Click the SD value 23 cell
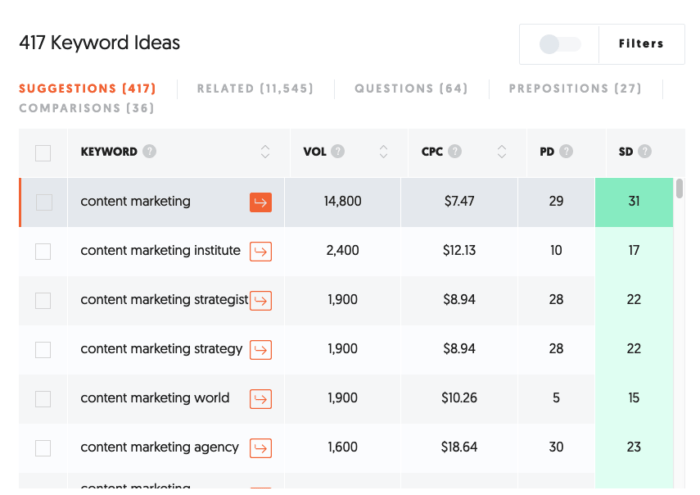This screenshot has width=700, height=495. click(634, 448)
